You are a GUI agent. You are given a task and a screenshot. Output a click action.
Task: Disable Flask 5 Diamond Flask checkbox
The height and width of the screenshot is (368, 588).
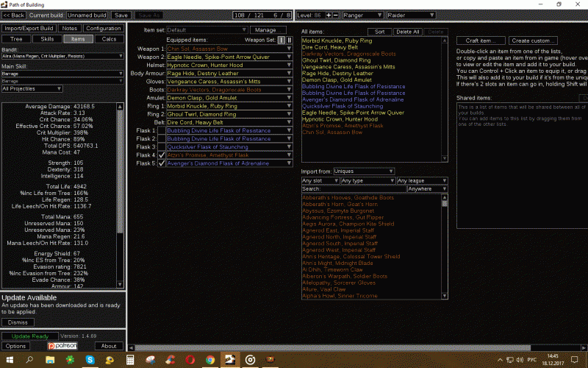click(162, 163)
